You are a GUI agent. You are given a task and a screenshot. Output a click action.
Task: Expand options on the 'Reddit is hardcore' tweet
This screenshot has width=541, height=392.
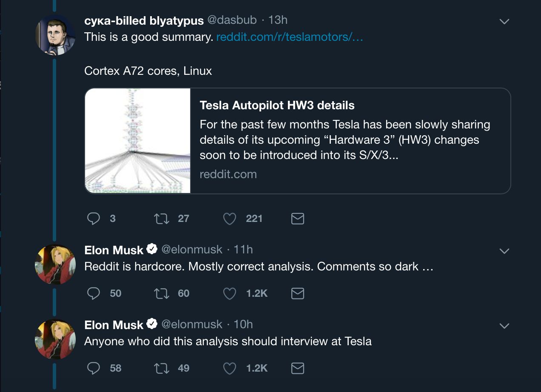(504, 251)
